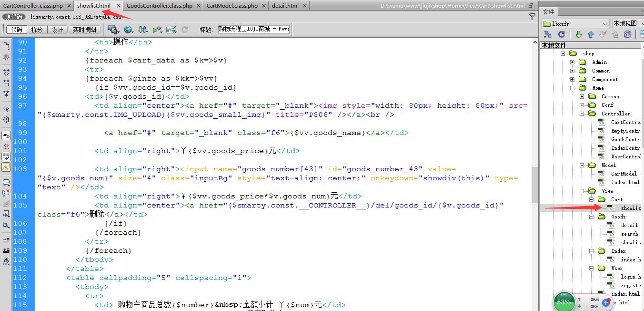644x311 pixels.
Task: Click the 源代码 source code button
Action: 13,17
